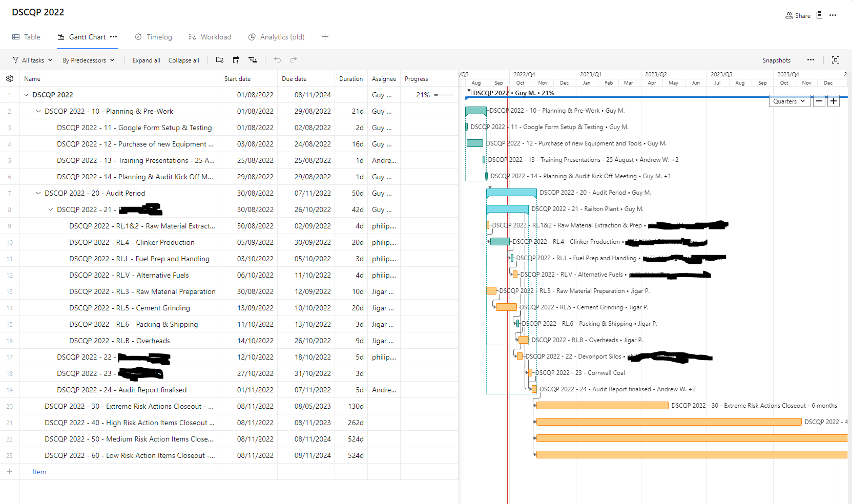Collapse the Audit Period task group
Viewport: 852px width, 504px height.
point(38,193)
